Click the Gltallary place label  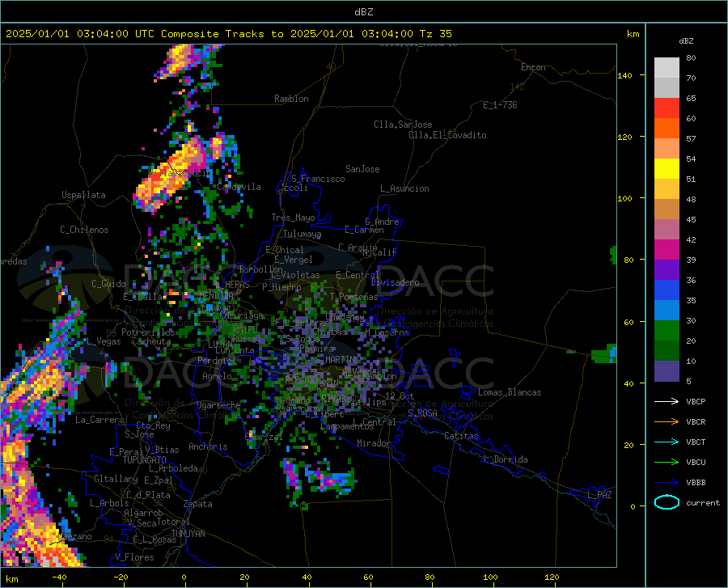coord(116,479)
